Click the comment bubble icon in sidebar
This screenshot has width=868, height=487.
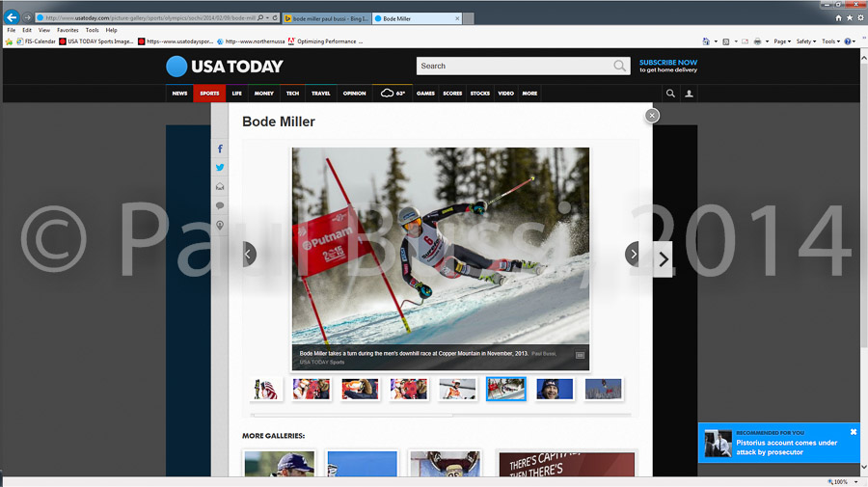[220, 205]
